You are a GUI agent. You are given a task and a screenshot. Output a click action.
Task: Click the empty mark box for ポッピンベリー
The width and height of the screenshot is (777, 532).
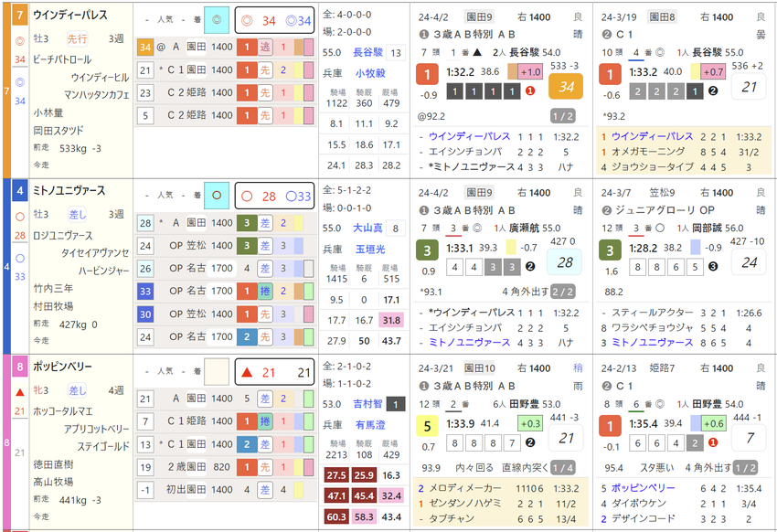[x=217, y=372]
